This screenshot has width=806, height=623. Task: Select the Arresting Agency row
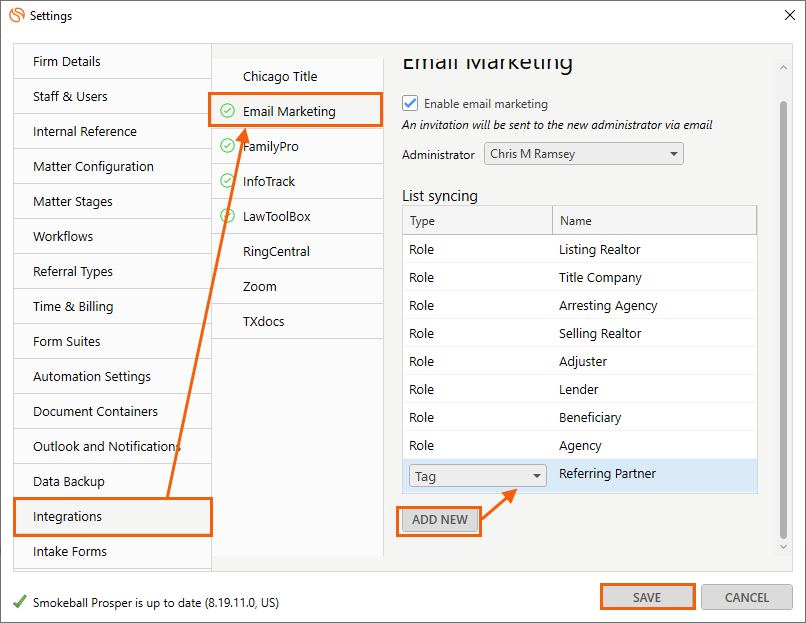[580, 305]
